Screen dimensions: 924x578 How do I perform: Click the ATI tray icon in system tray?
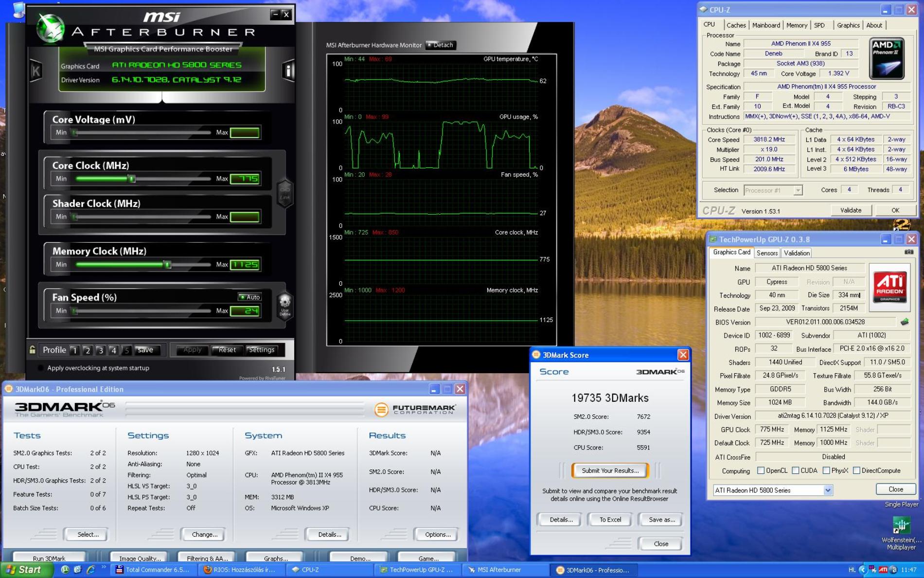coord(883,570)
